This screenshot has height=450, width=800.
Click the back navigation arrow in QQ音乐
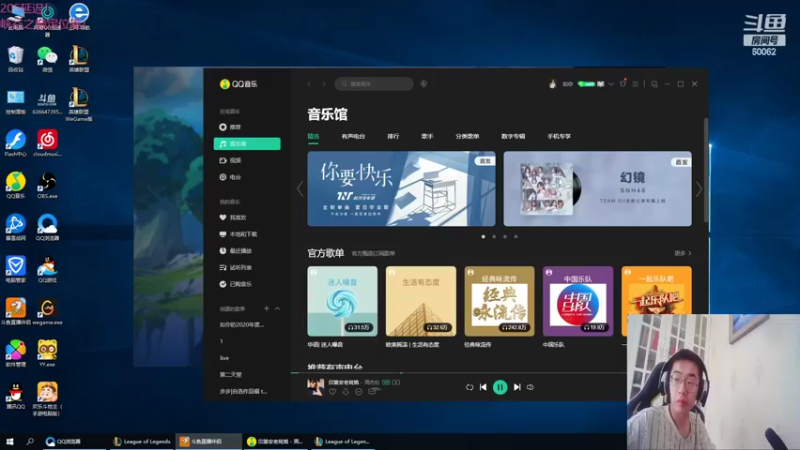click(309, 84)
